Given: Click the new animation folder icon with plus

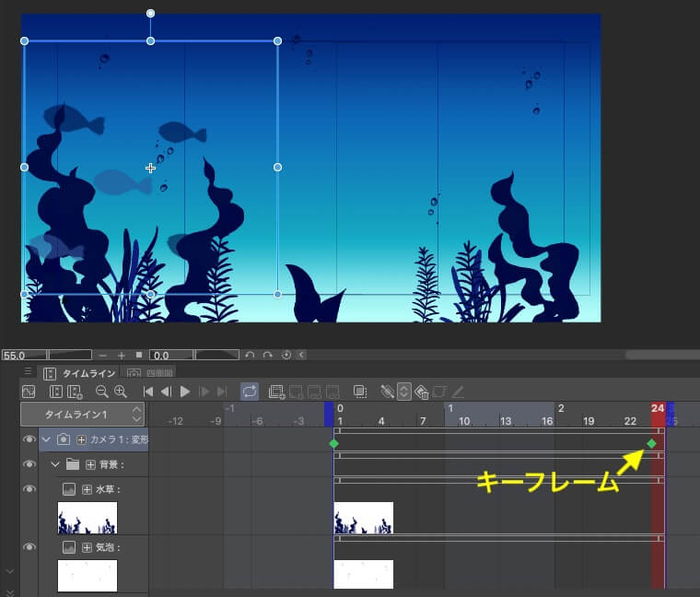Looking at the screenshot, I should tap(75, 392).
